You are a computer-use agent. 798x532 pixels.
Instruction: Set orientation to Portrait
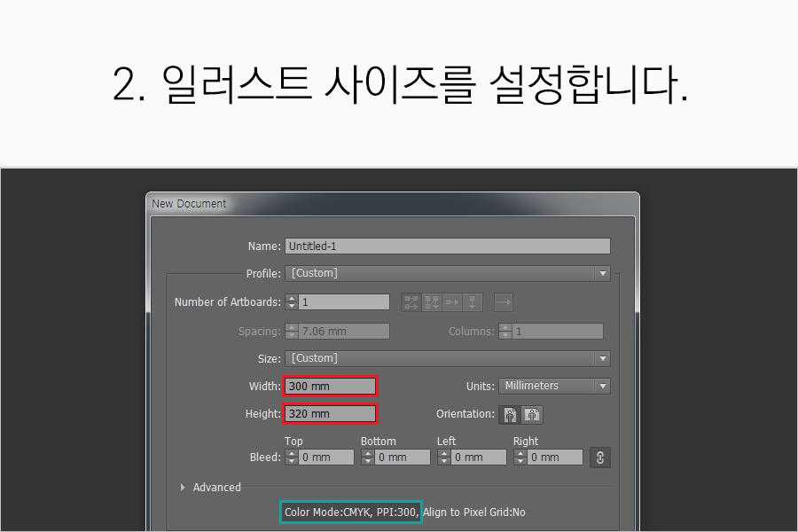(x=512, y=414)
